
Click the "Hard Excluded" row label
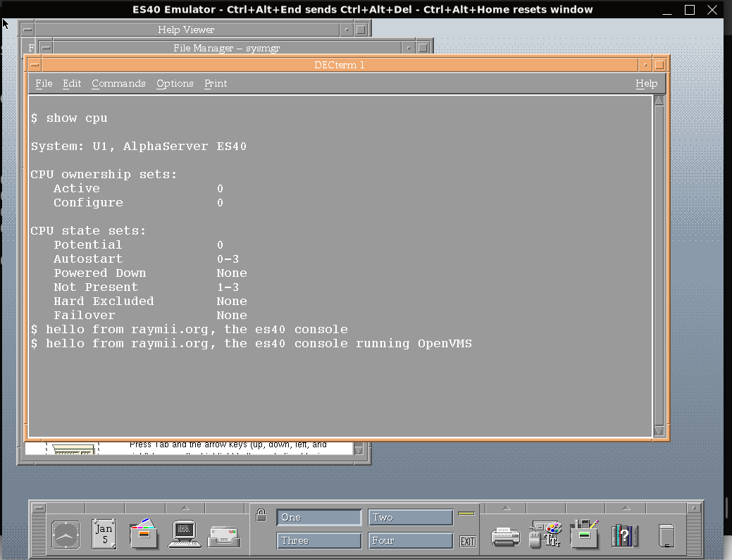click(x=104, y=301)
